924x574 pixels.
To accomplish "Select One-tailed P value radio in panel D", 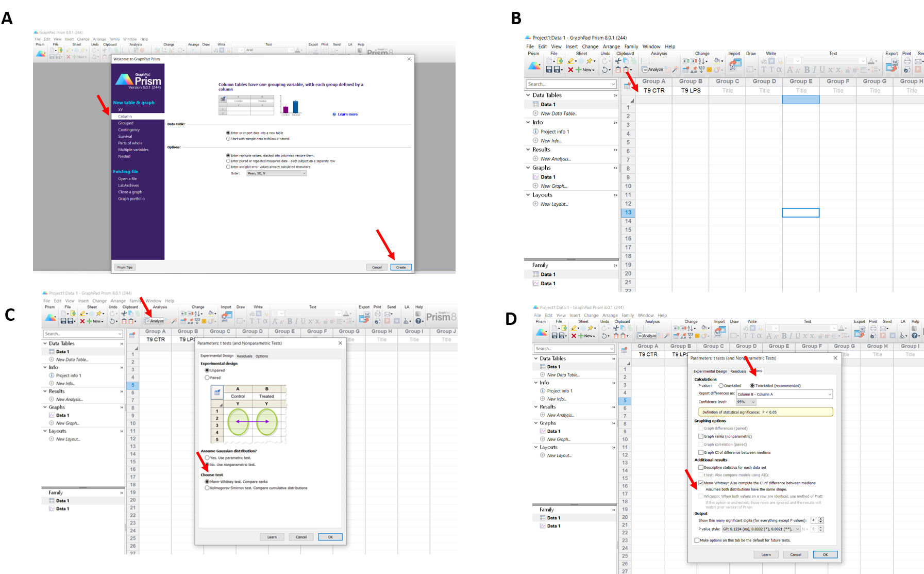I will [x=721, y=386].
